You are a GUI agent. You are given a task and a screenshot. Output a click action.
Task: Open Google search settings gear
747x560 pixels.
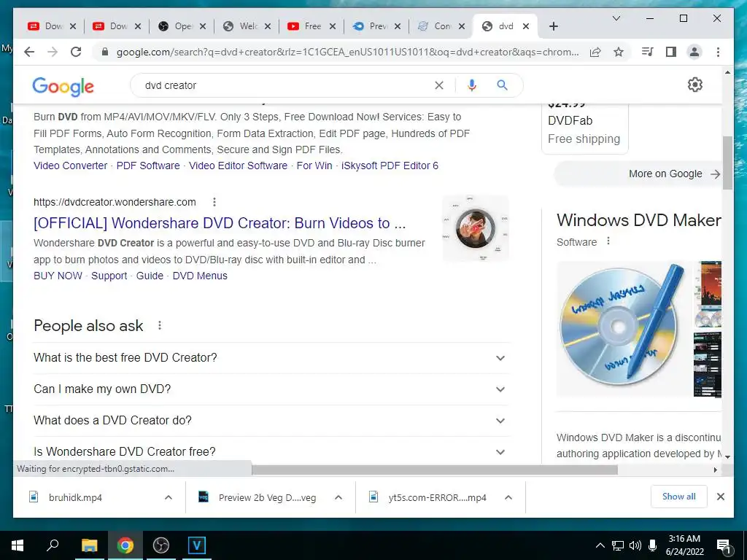(x=695, y=85)
